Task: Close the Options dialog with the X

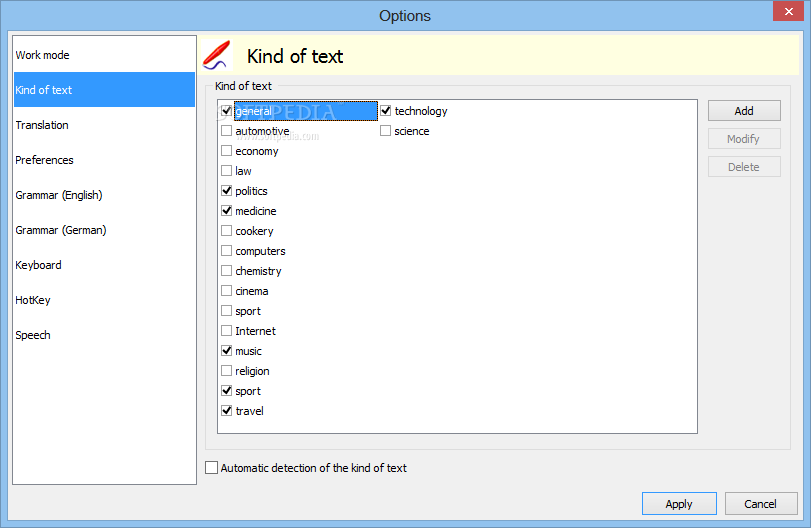Action: 788,11
